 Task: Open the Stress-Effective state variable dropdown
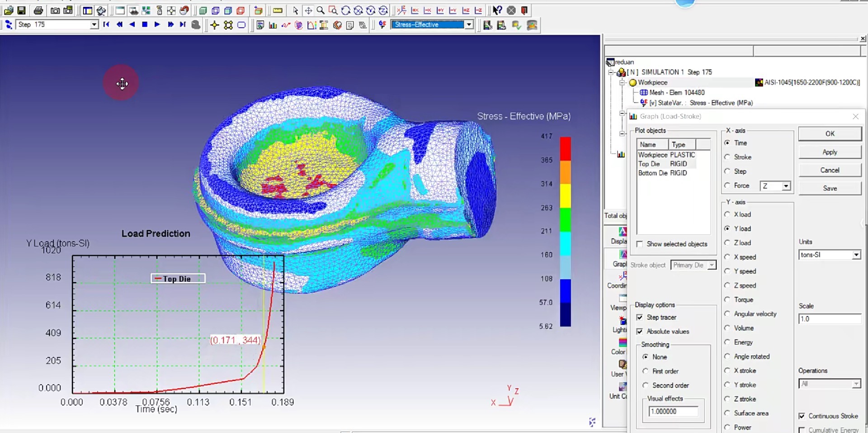(469, 25)
